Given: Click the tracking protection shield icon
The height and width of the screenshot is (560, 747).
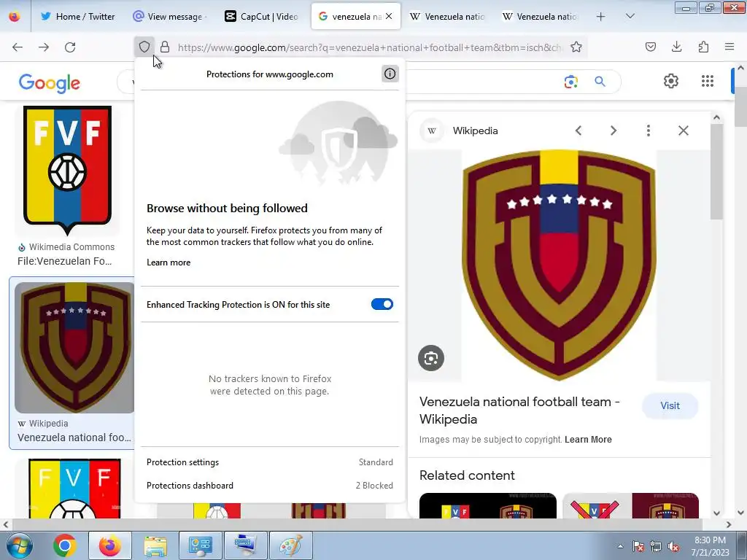Looking at the screenshot, I should 144,47.
